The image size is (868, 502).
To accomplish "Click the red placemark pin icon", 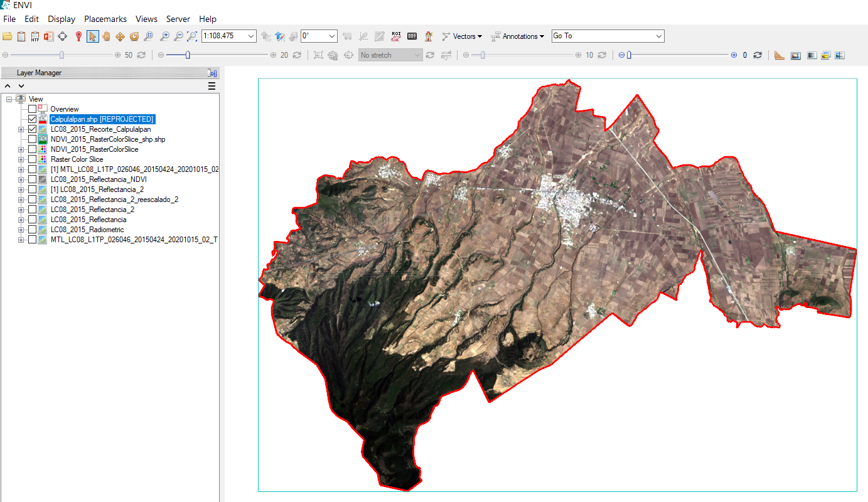I will pos(78,36).
